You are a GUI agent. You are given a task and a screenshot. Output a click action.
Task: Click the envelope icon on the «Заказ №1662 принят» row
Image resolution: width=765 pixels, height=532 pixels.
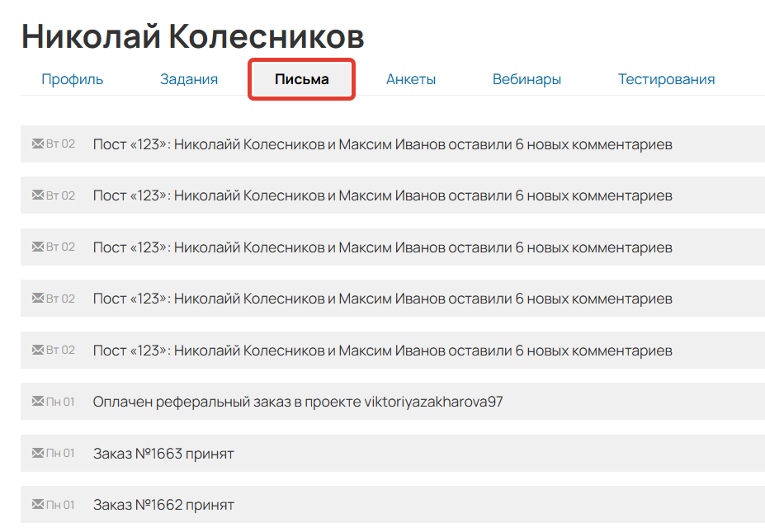point(38,504)
